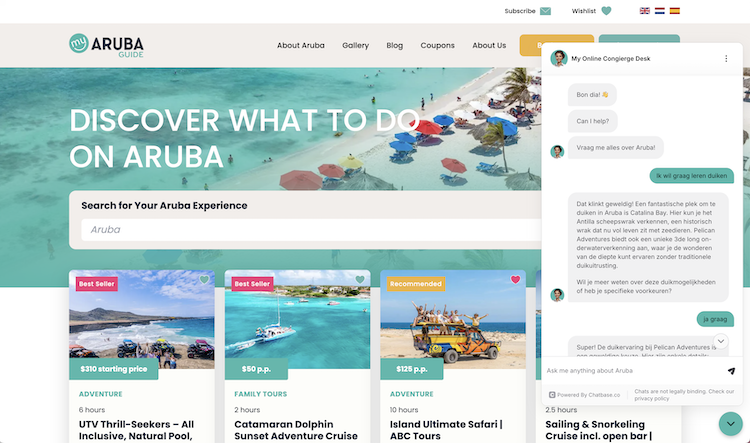Focus the Ask me anything chat input
750x443 pixels.
(634, 371)
